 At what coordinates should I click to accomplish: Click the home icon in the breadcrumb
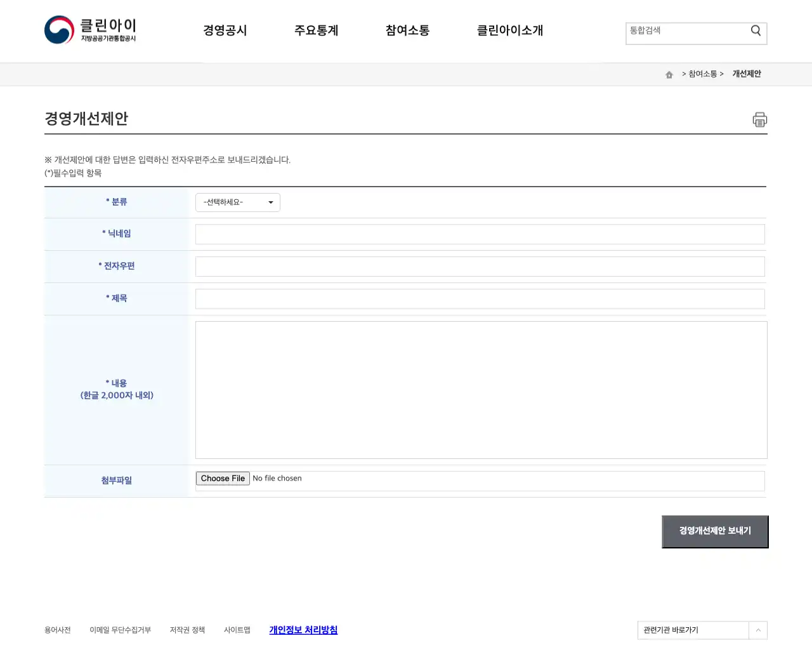pos(669,74)
